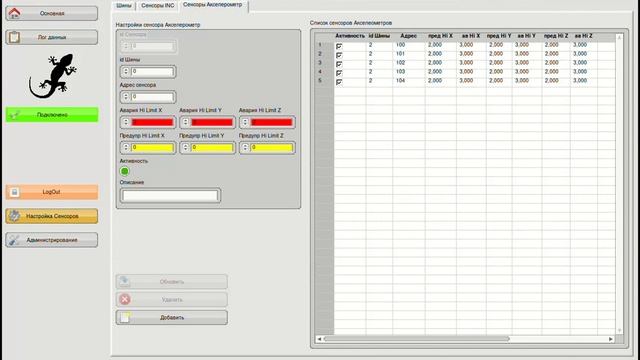Click the red X icon on Удалить
This screenshot has width=640, height=360.
125,300
